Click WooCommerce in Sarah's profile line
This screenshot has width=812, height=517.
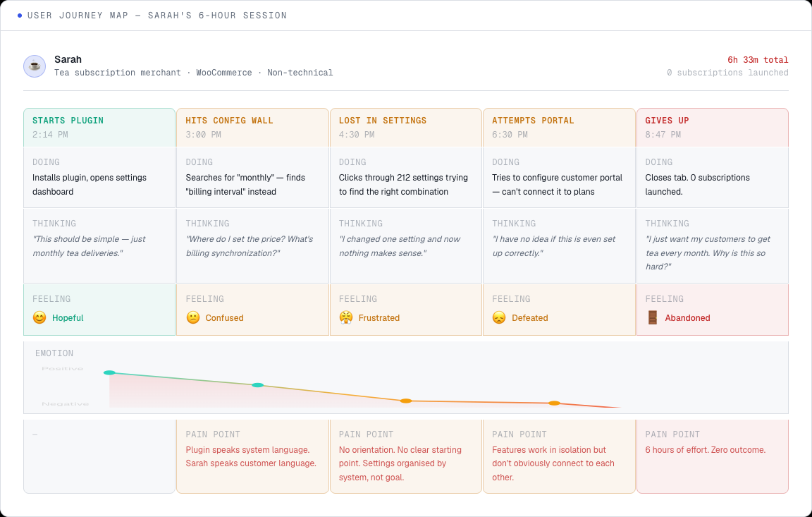pos(223,73)
